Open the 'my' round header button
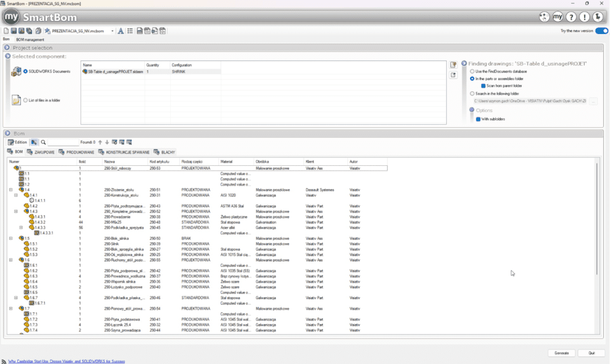This screenshot has height=364, width=611. click(558, 17)
